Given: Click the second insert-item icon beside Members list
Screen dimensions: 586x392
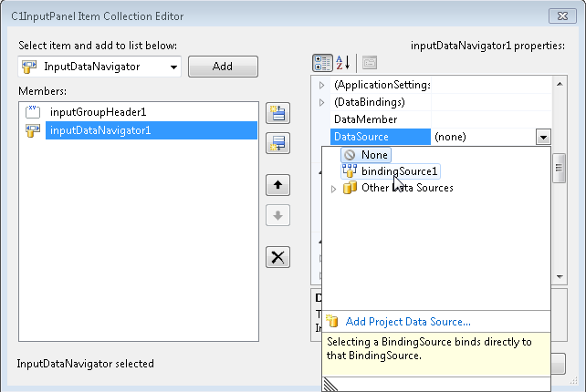Looking at the screenshot, I should [277, 143].
